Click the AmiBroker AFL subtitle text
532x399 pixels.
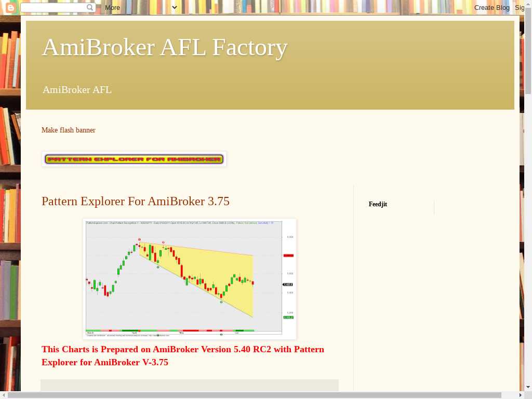(x=77, y=89)
